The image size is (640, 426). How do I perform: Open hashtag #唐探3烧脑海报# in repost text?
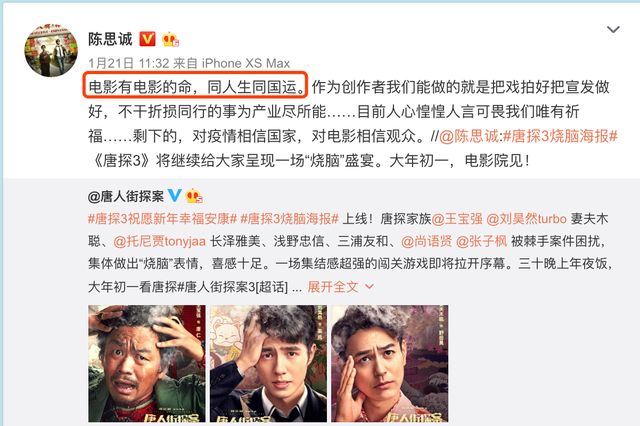(560, 136)
